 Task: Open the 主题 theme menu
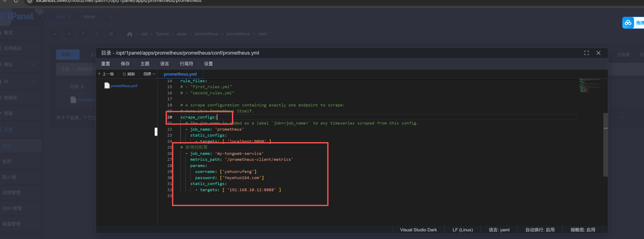(145, 64)
